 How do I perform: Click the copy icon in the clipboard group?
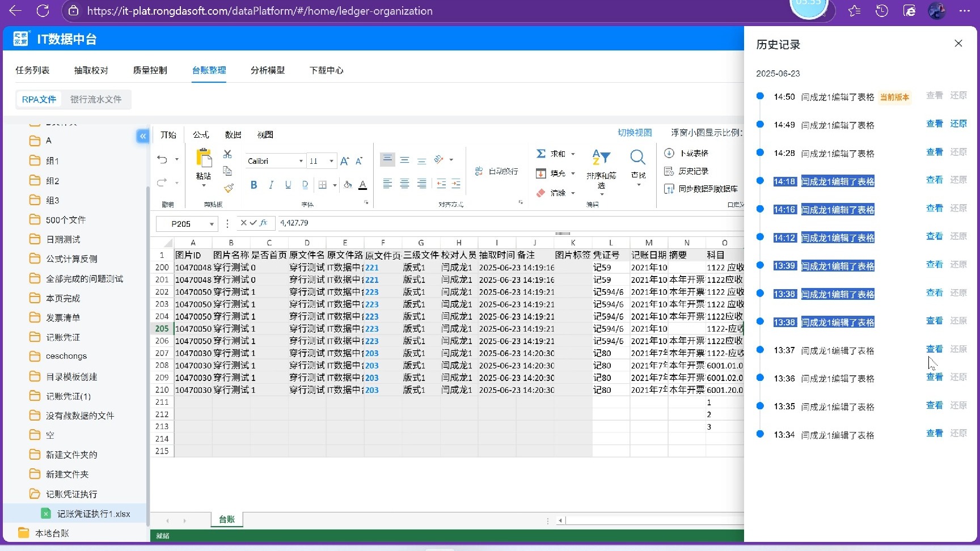tap(227, 171)
